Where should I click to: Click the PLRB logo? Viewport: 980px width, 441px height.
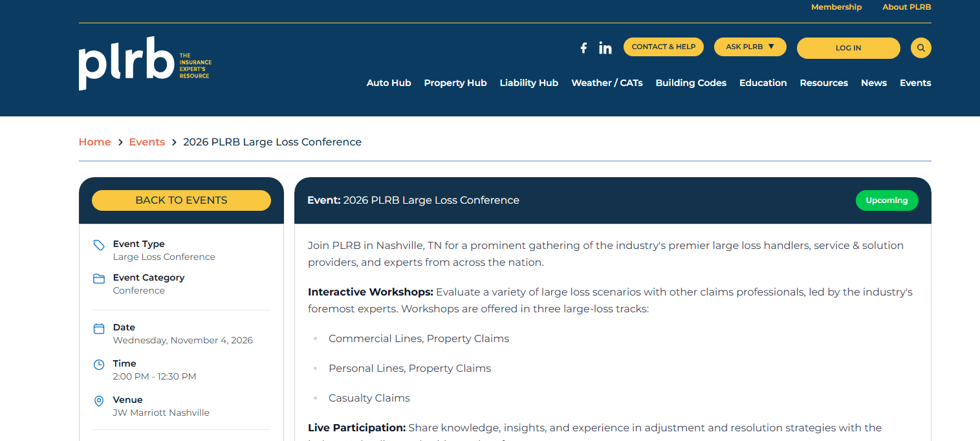pos(146,63)
